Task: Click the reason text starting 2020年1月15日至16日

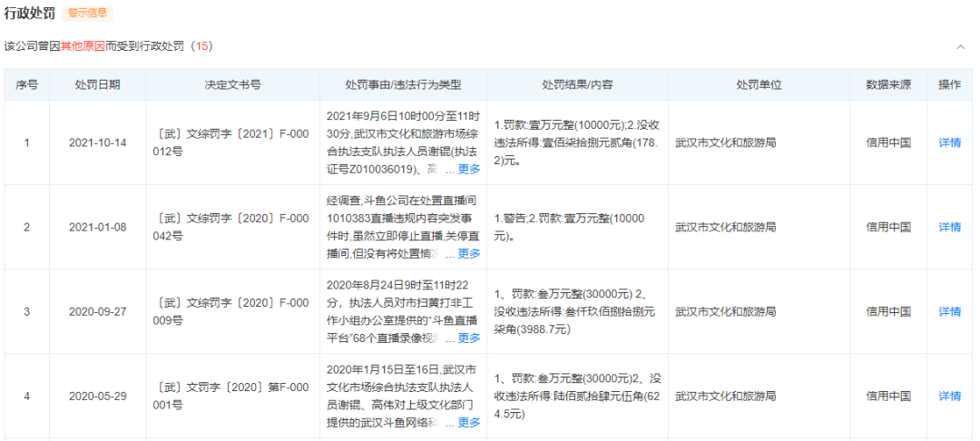Action: [x=403, y=396]
